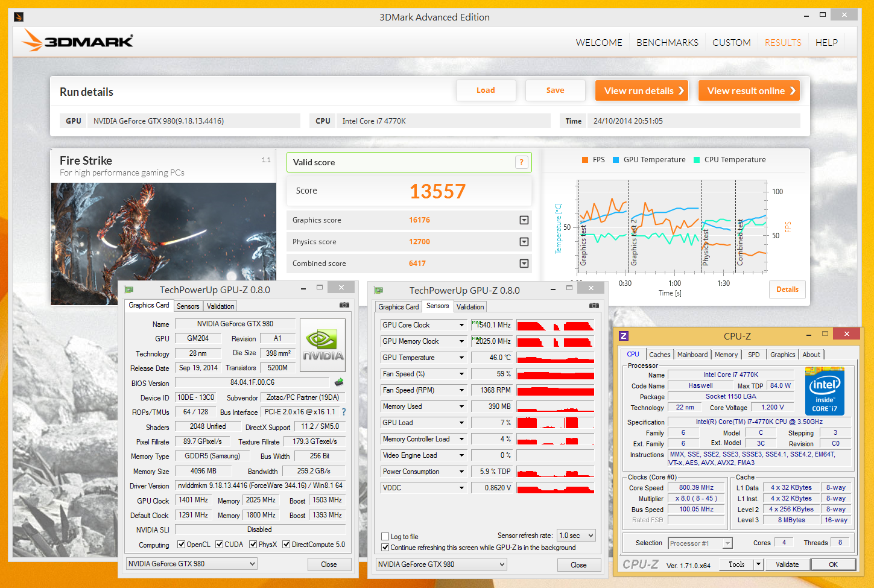Open Sensor refresh rate dropdown
This screenshot has width=874, height=588.
(577, 536)
